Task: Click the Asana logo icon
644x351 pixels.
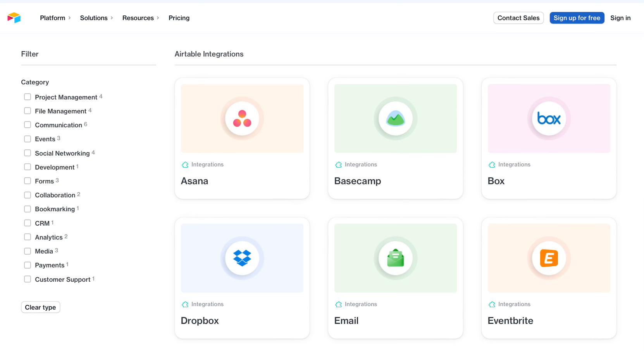Action: coord(242,118)
